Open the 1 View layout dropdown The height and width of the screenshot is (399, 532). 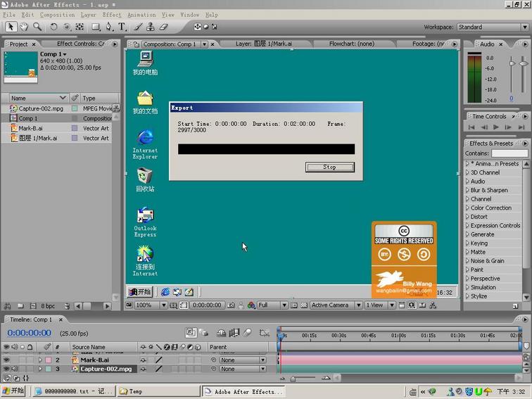pos(380,305)
